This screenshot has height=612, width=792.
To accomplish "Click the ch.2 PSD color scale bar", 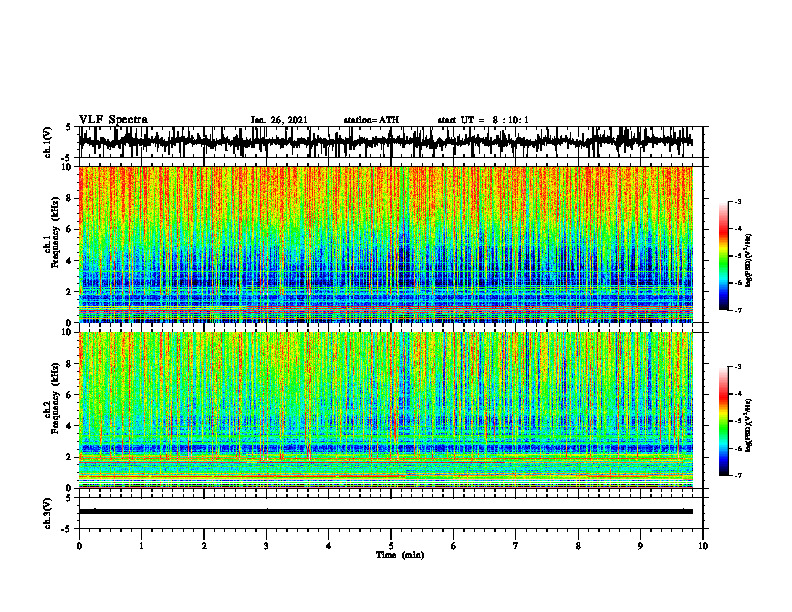I will pos(723,421).
